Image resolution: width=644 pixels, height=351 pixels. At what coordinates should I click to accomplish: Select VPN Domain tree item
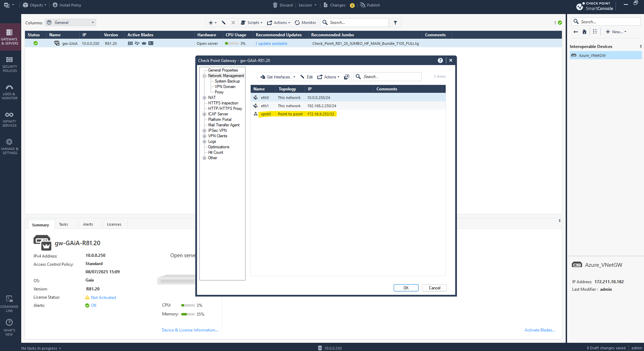pos(225,87)
